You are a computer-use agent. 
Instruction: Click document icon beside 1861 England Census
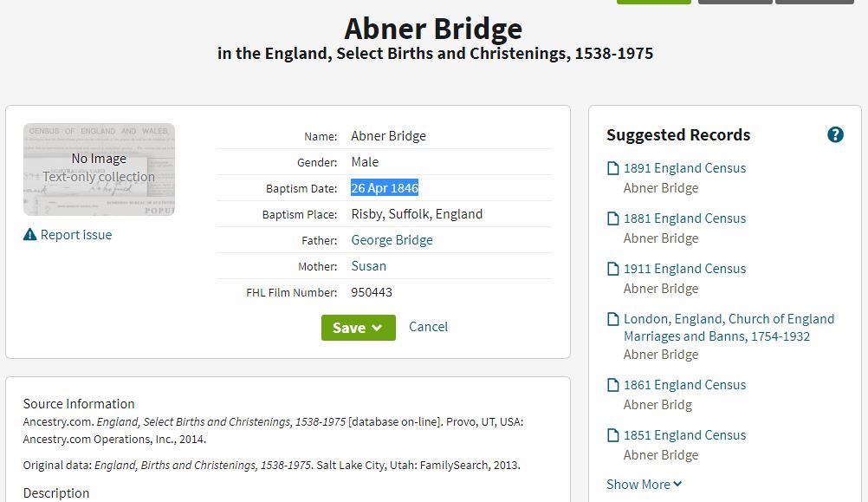612,385
